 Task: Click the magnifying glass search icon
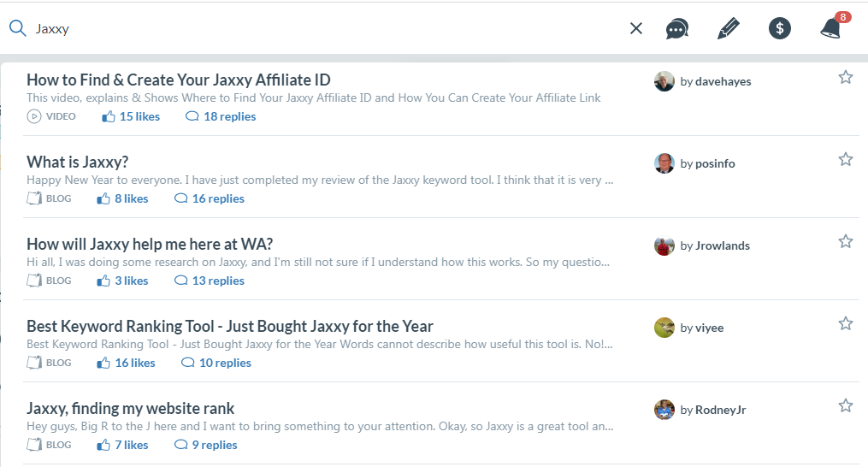pos(18,28)
